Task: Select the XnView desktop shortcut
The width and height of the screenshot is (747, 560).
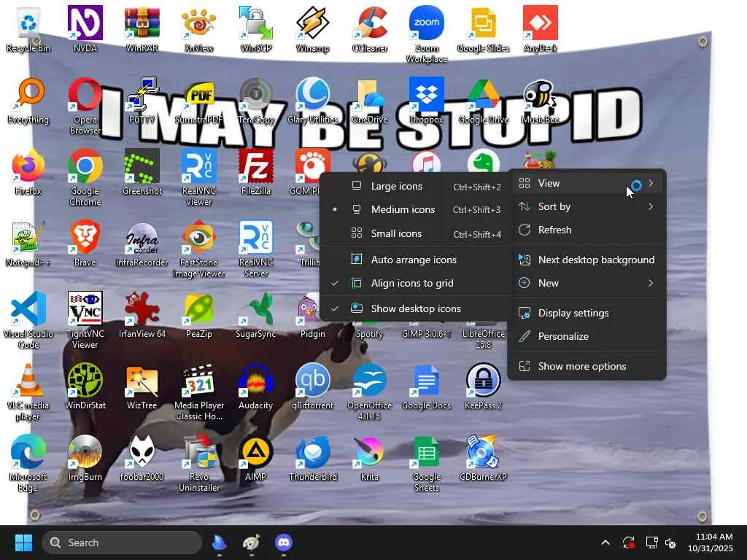Action: coord(198,28)
